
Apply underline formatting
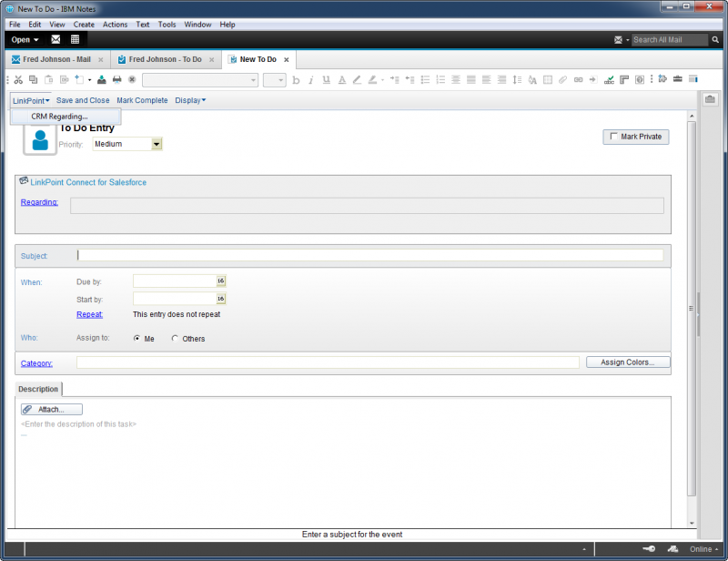[327, 80]
